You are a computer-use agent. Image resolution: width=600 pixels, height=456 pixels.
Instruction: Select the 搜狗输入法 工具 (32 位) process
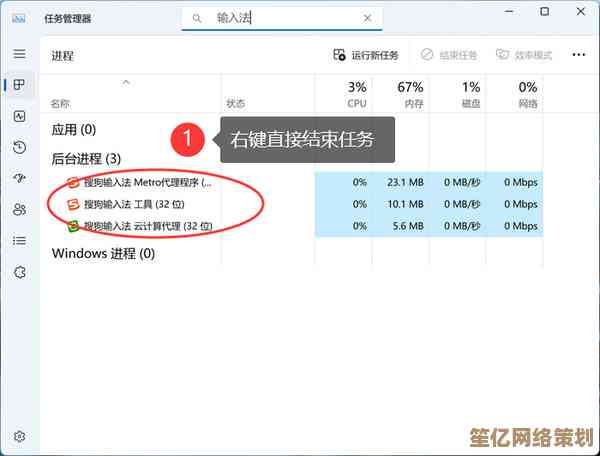[140, 204]
